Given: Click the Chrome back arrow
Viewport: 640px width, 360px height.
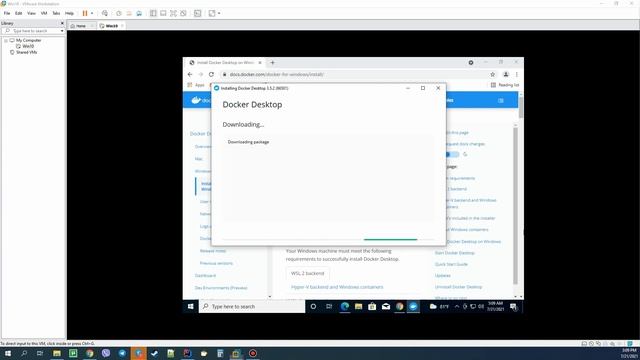Looking at the screenshot, I should tap(190, 74).
